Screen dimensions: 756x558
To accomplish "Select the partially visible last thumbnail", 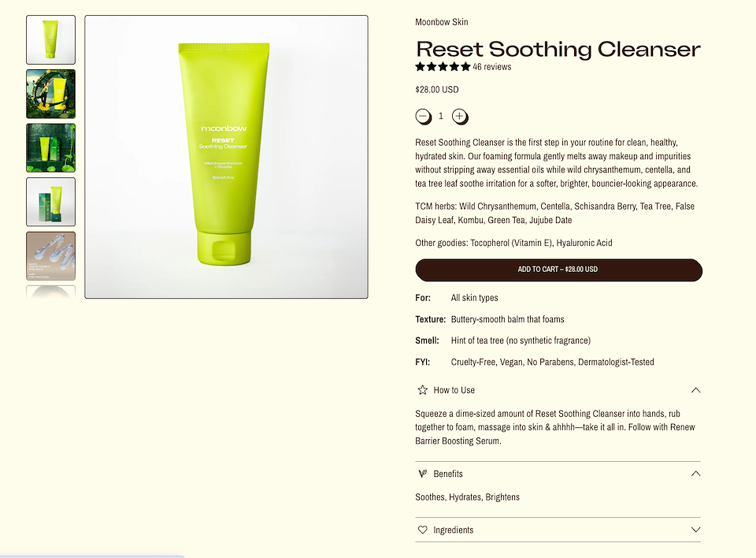I will tap(50, 292).
